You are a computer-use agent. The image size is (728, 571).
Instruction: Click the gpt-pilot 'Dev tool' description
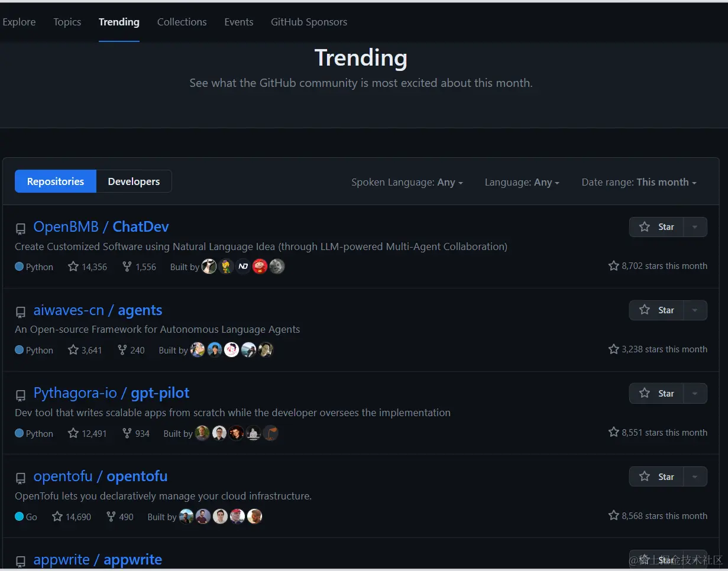click(232, 413)
